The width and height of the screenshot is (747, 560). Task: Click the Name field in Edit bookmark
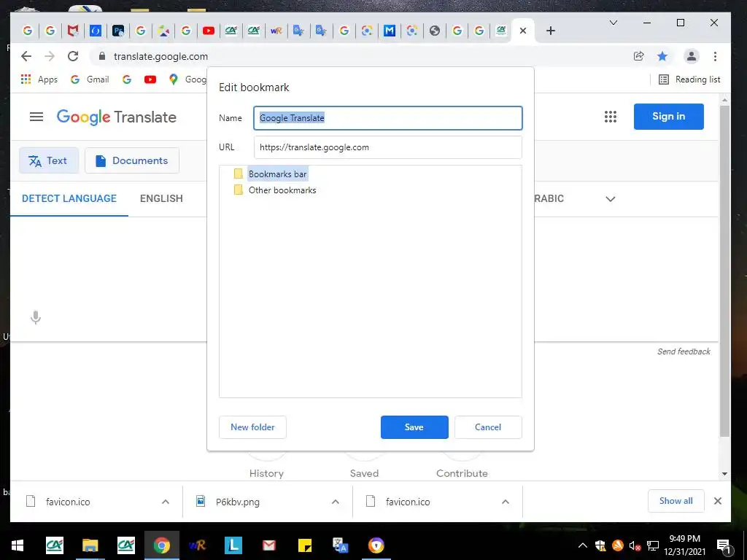[x=388, y=118]
